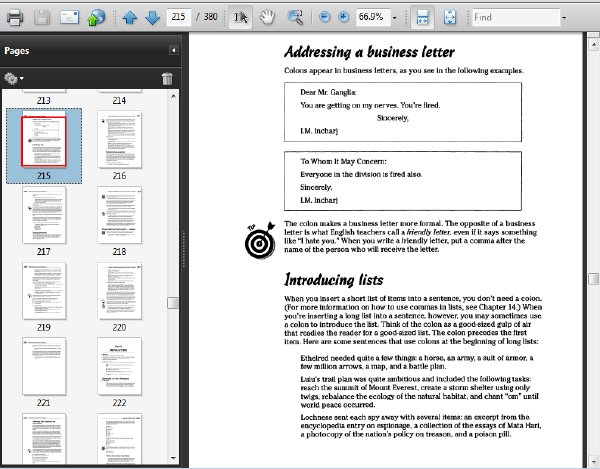The height and width of the screenshot is (469, 600).
Task: Select the page 216 thumbnail
Action: tap(119, 140)
